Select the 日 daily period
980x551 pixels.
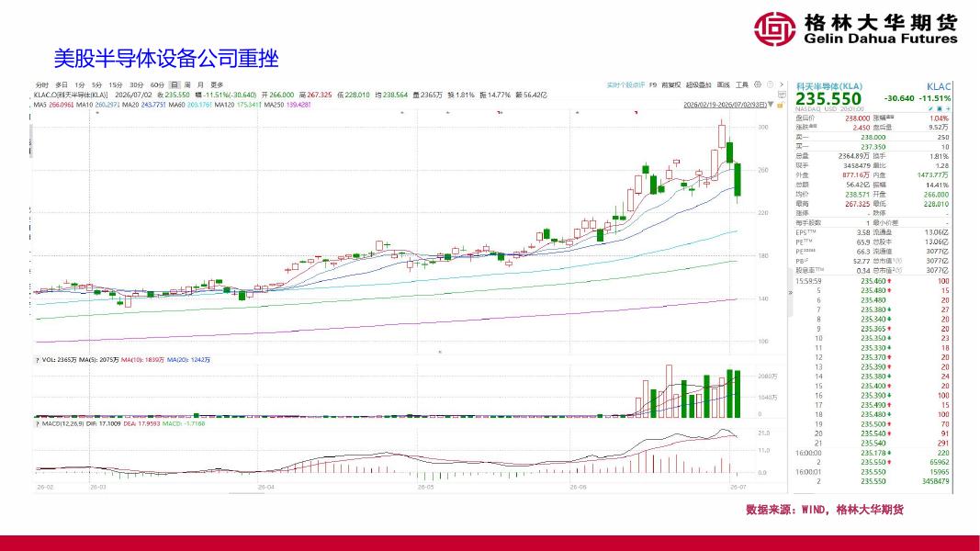175,85
